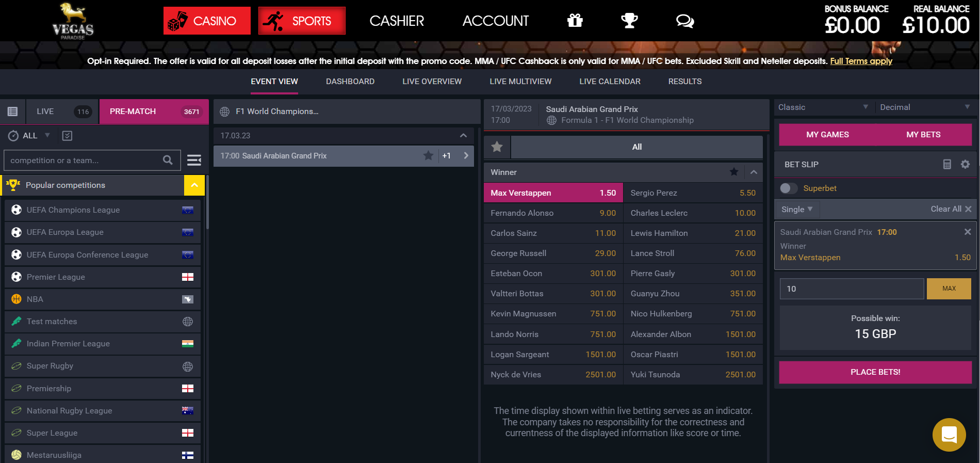The height and width of the screenshot is (463, 980).
Task: Open the LIVE CALENDAR tab
Action: [x=610, y=82]
